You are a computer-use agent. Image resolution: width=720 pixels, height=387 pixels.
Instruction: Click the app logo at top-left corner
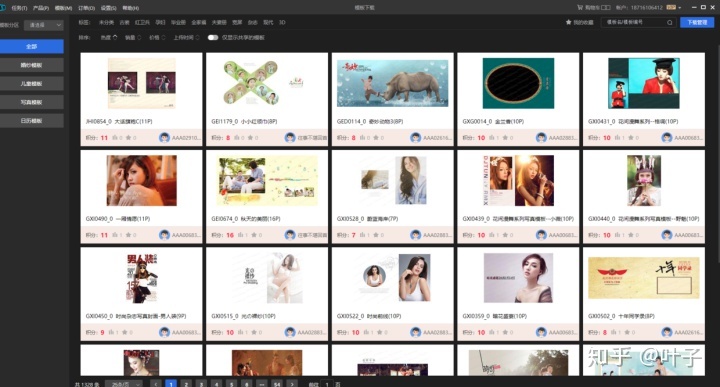point(2,8)
